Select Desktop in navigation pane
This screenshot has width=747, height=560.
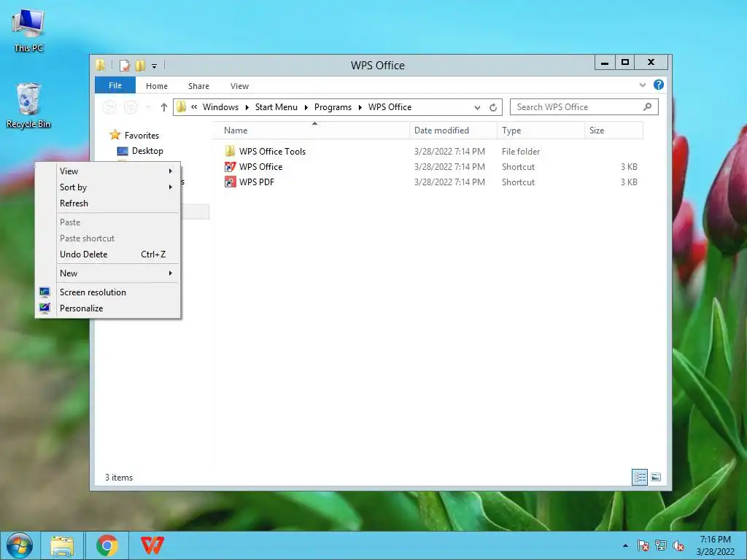147,151
